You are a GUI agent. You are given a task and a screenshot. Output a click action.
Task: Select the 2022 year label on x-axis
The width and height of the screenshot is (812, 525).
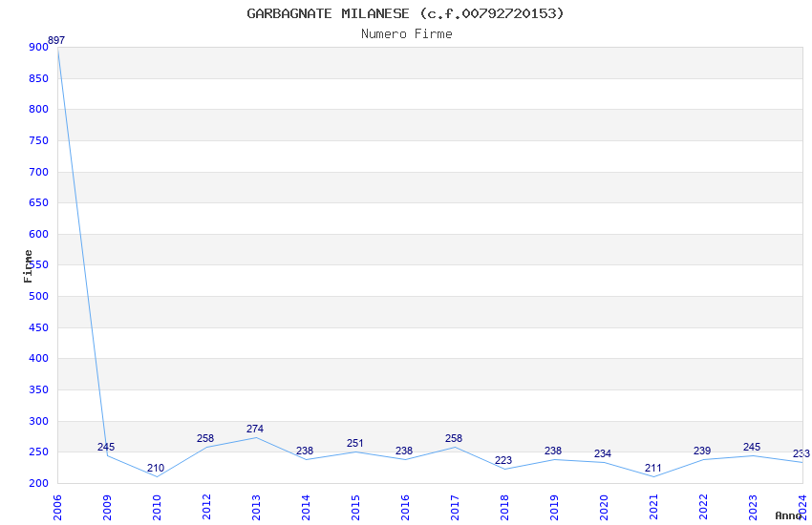click(x=703, y=508)
